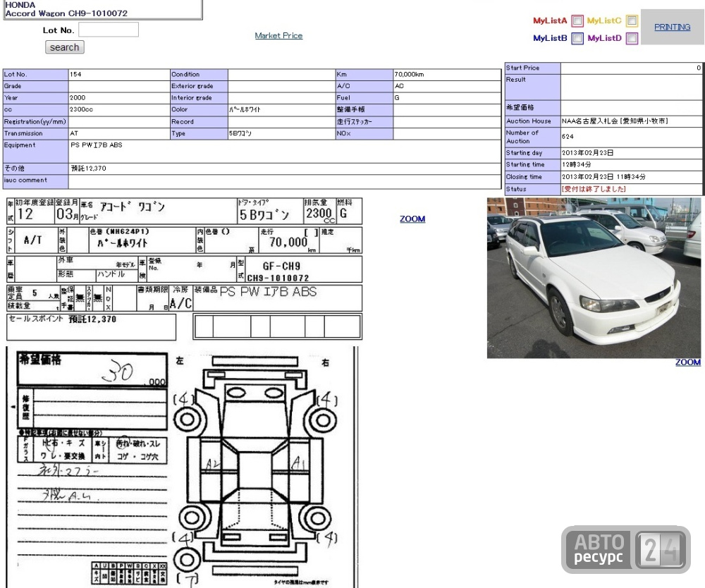Click ZOOM link under the car photo
705x588 pixels.
pos(688,362)
